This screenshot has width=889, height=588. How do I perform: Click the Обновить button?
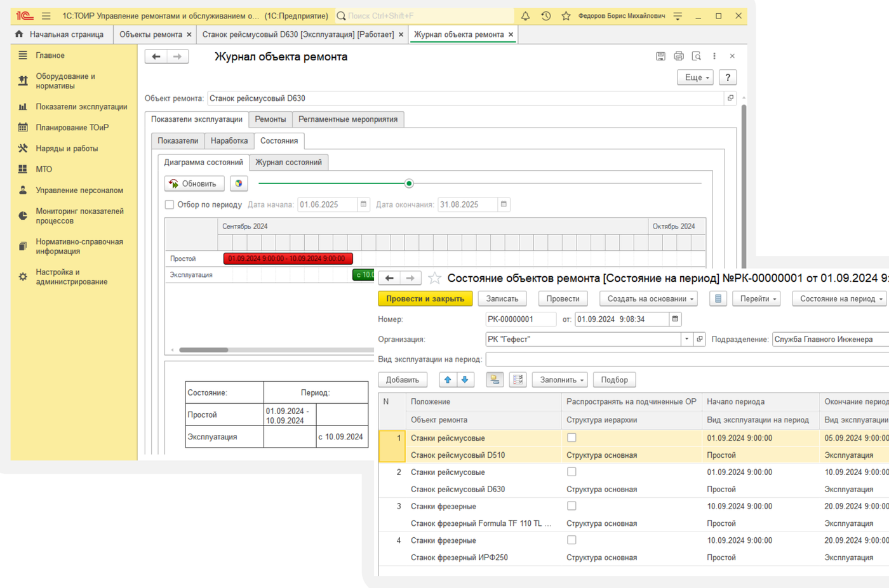tap(194, 184)
